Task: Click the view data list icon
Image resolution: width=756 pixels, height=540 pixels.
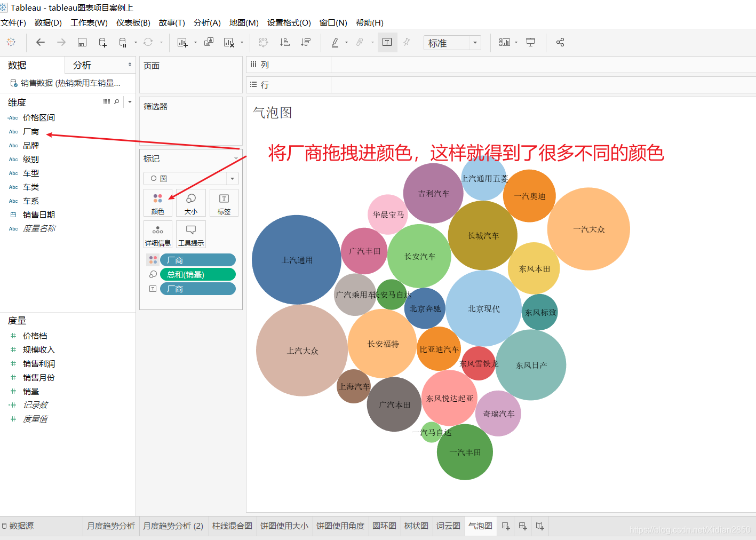Action: [x=107, y=101]
